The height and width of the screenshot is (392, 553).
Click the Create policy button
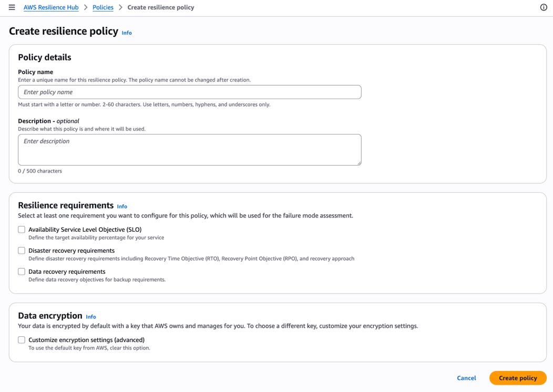coord(518,378)
